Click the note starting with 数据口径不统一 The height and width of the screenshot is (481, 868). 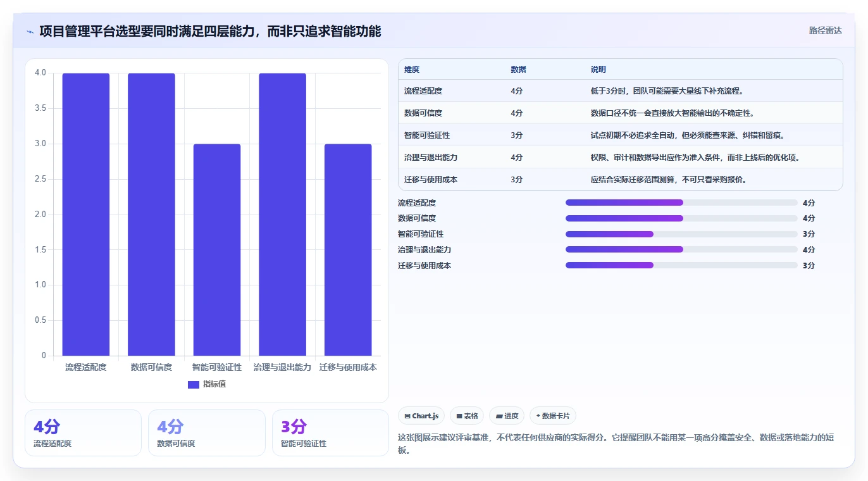click(673, 113)
